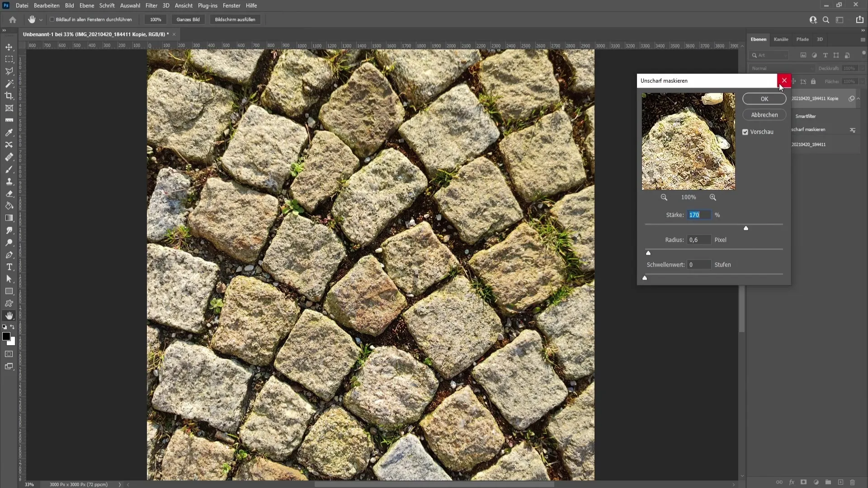Select the Ruler tool
The width and height of the screenshot is (868, 488).
(x=9, y=120)
